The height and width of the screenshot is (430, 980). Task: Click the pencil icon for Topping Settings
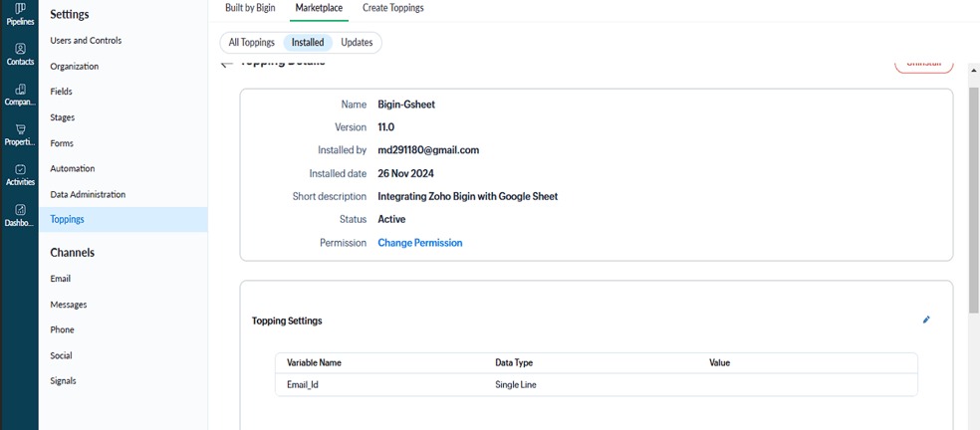[x=926, y=320]
